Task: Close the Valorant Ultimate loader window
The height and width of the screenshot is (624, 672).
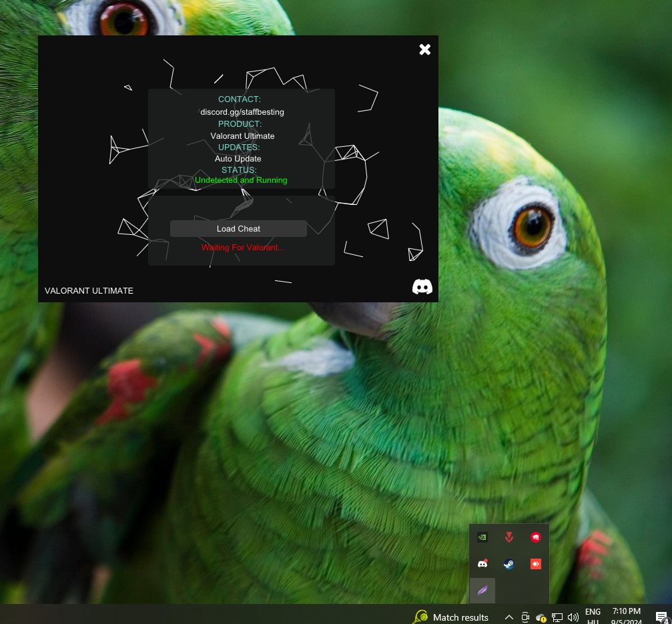Action: 425,49
